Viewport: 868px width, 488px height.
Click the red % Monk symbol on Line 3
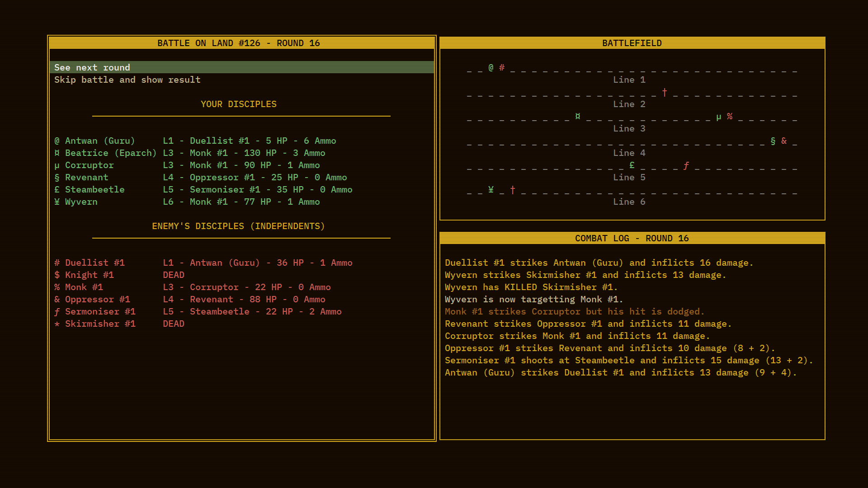[730, 116]
